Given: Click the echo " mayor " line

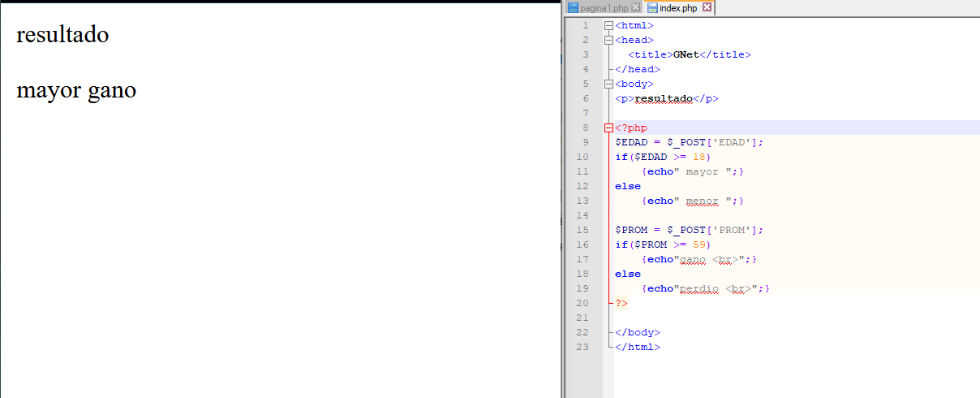Looking at the screenshot, I should point(693,172).
